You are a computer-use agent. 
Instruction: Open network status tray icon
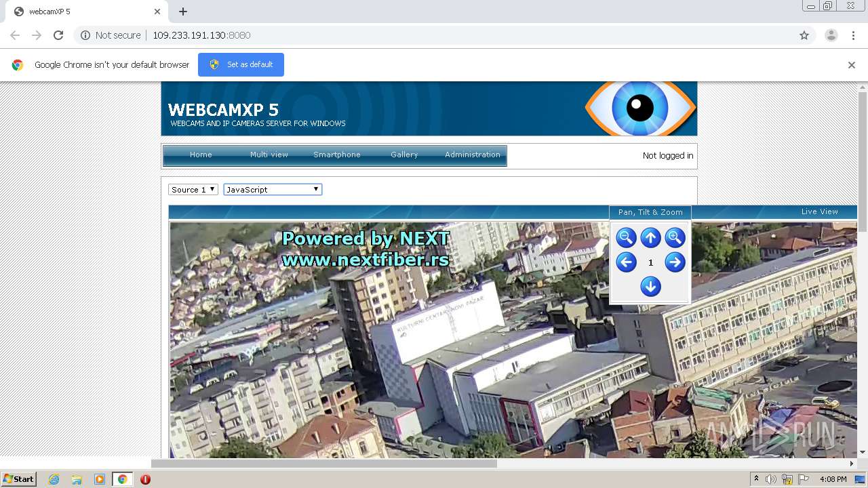(x=787, y=479)
